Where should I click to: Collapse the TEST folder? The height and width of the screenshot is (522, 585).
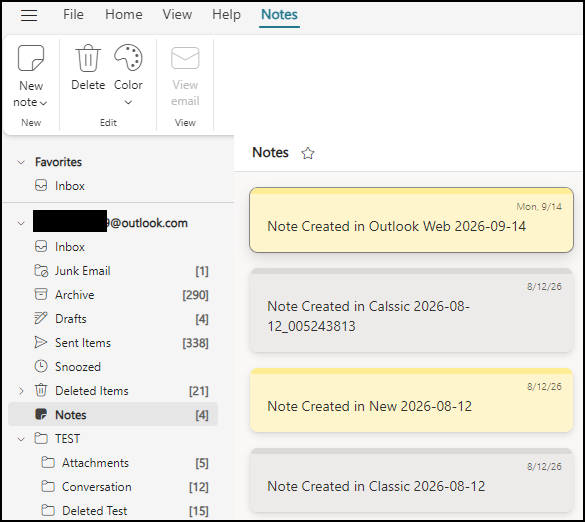pos(21,439)
